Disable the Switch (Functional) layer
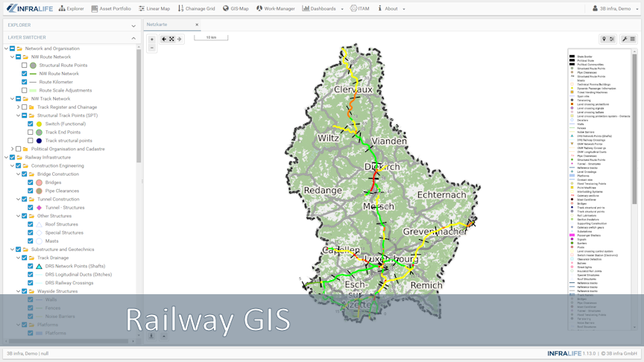The image size is (644, 362). [31, 124]
